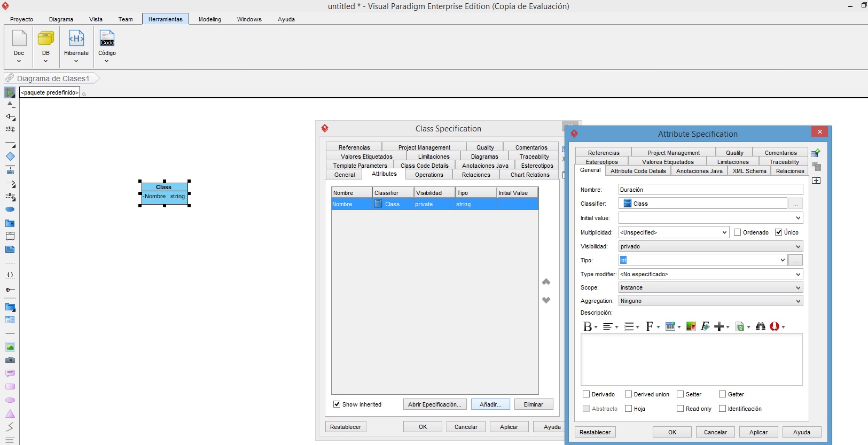This screenshot has height=445, width=868.
Task: Click the Añadir... button
Action: [x=490, y=404]
